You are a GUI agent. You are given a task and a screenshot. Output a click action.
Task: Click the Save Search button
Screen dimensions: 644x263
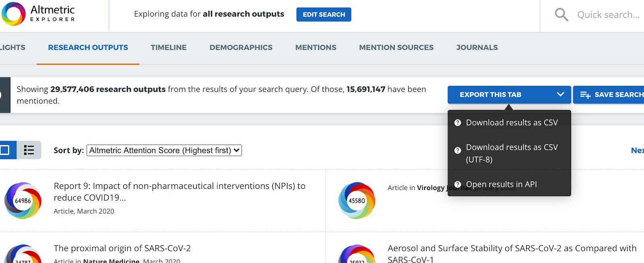[610, 95]
